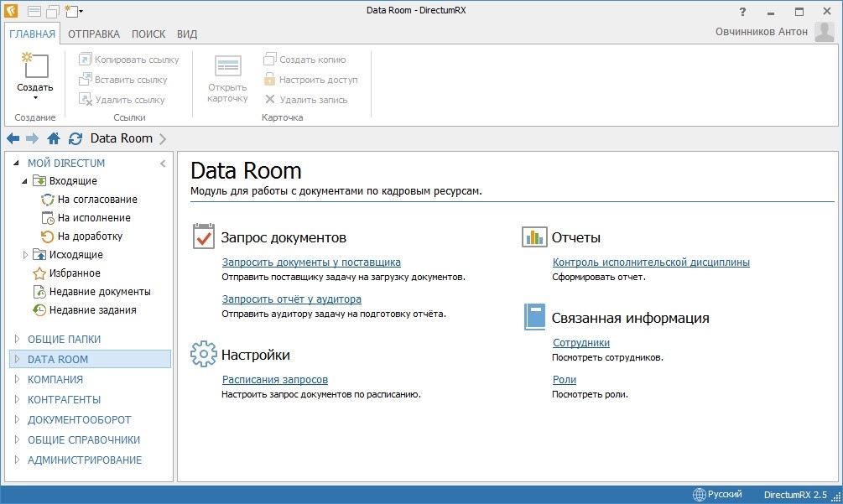Viewport: 843px width, 504px height.
Task: Click Удалить запись in the ribbon
Action: point(306,100)
